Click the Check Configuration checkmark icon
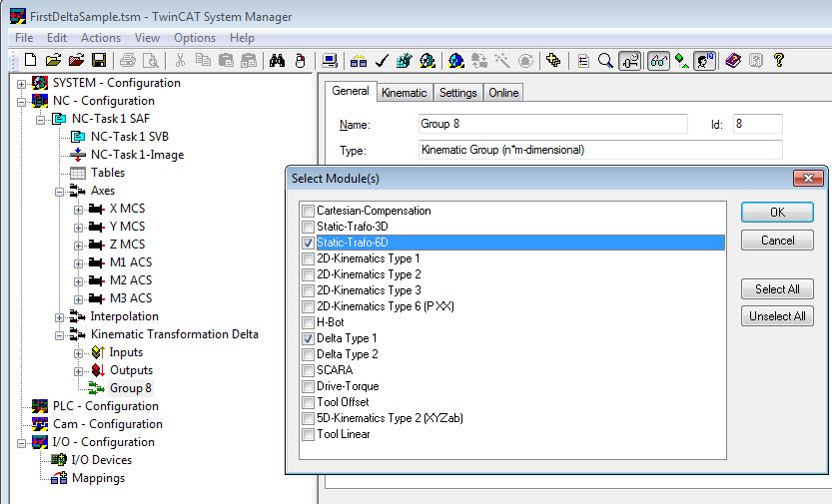 (x=382, y=61)
